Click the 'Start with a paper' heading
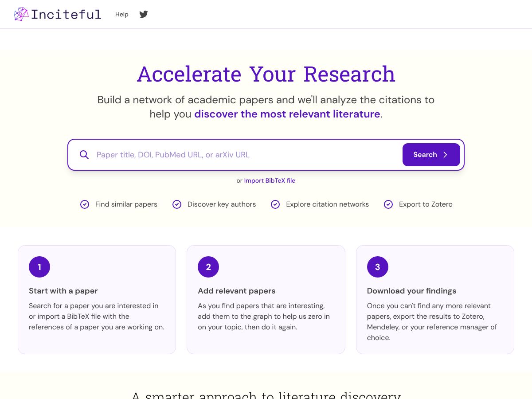 tap(63, 291)
